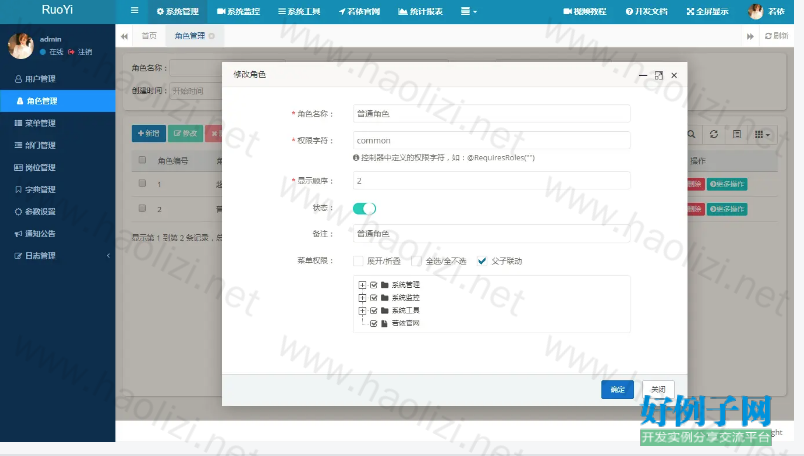Uncheck the 系统监控 tree checkbox
804x456 pixels.
(374, 297)
